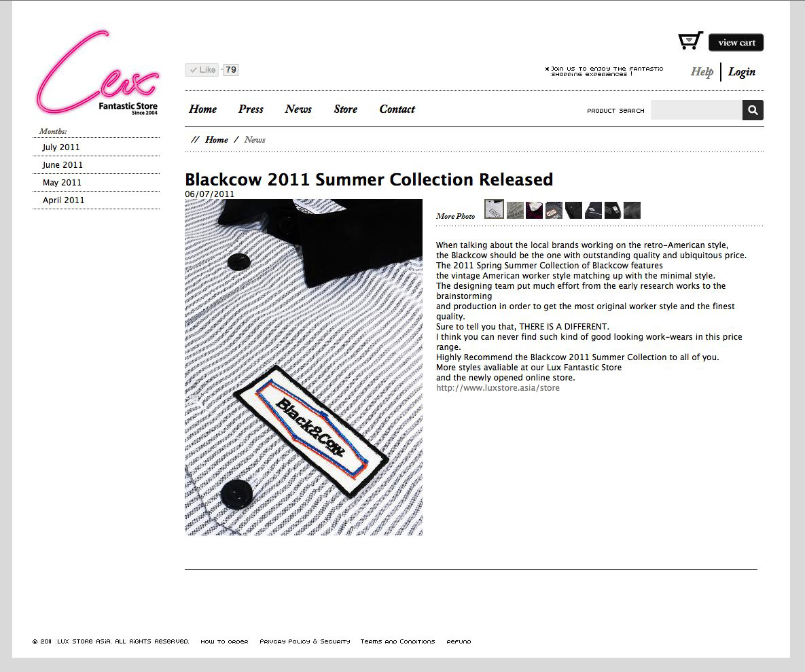The image size is (805, 672).
Task: Open the first More Photo thumbnail
Action: click(x=494, y=209)
